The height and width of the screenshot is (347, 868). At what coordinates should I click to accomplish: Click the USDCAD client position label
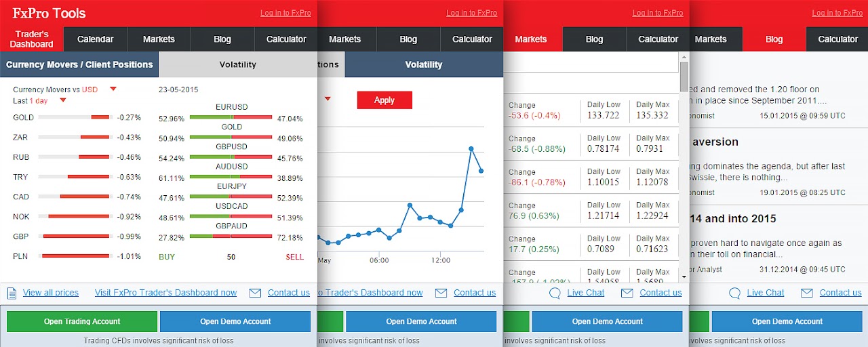[x=232, y=206]
